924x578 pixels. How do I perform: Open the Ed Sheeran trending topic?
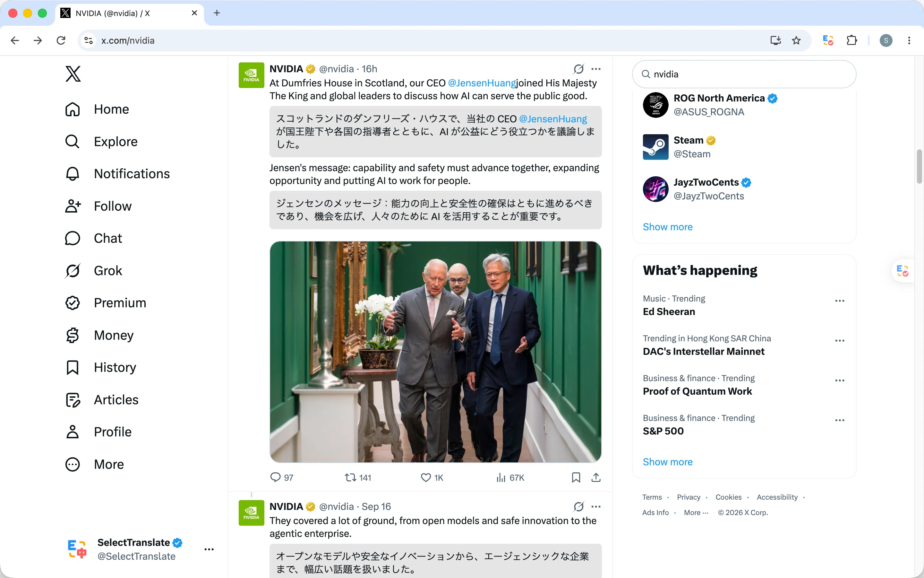pyautogui.click(x=669, y=311)
